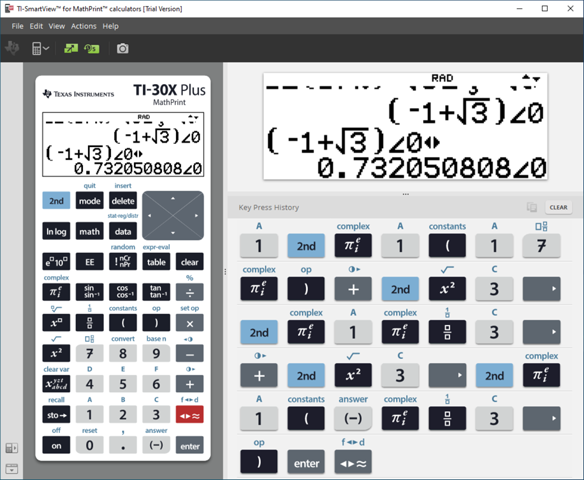This screenshot has width=584, height=480.
Task: Click the pi e i complex key on calculator
Action: point(56,292)
